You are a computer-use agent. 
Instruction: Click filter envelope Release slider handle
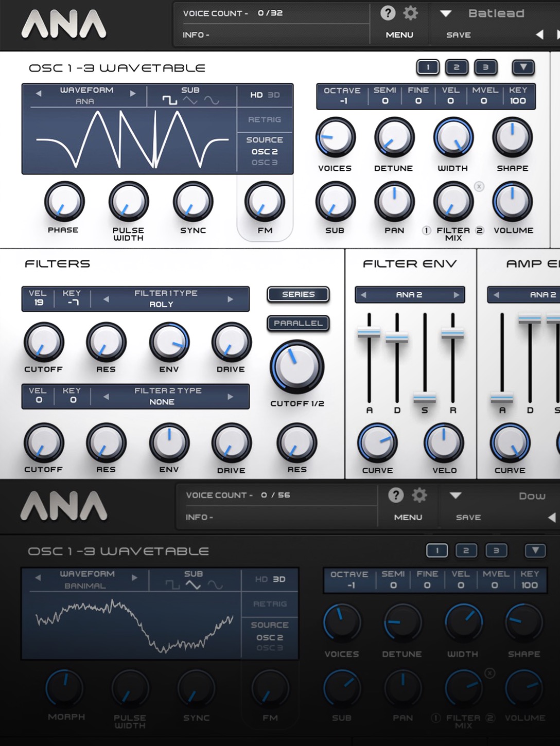pyautogui.click(x=452, y=333)
